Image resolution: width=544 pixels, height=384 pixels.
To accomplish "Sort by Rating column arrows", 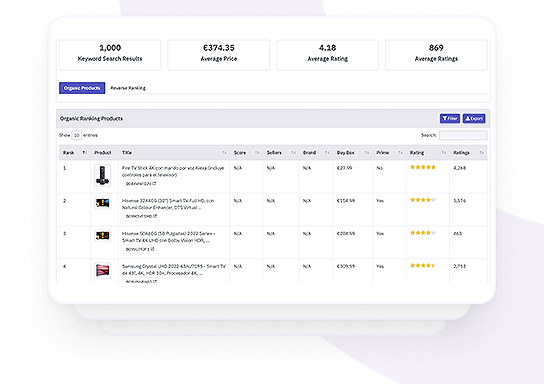I will tap(444, 153).
